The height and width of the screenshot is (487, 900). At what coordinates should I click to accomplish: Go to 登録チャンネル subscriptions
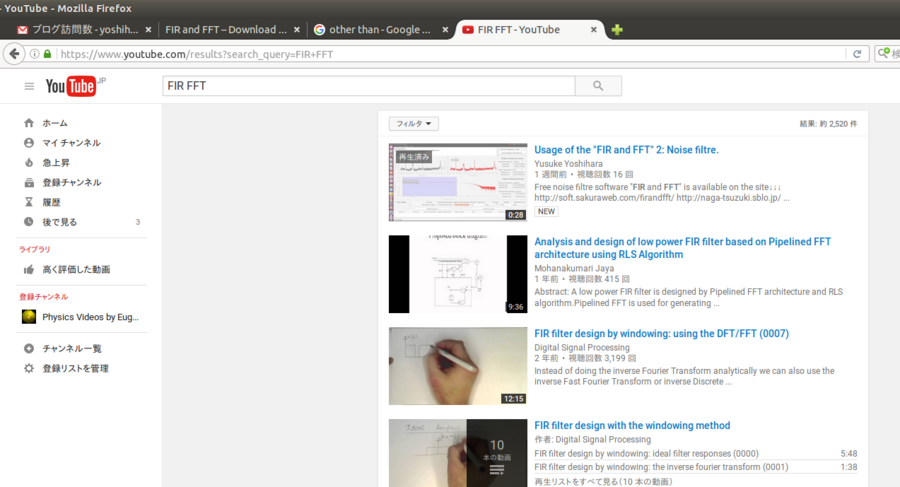[70, 182]
